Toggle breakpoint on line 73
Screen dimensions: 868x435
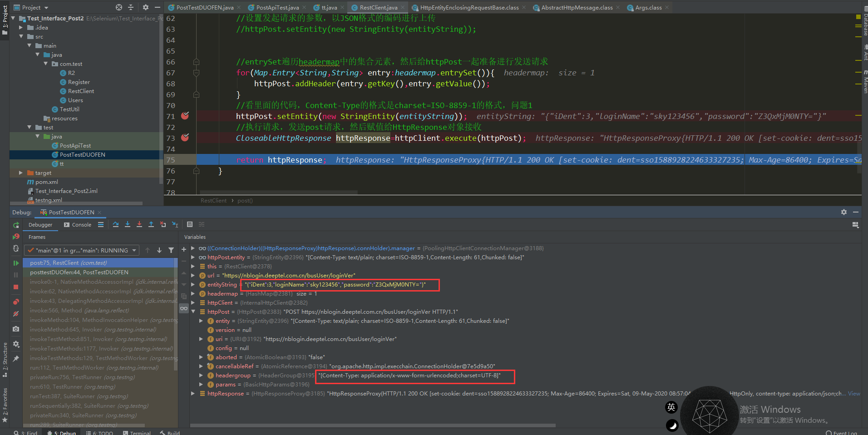click(185, 138)
